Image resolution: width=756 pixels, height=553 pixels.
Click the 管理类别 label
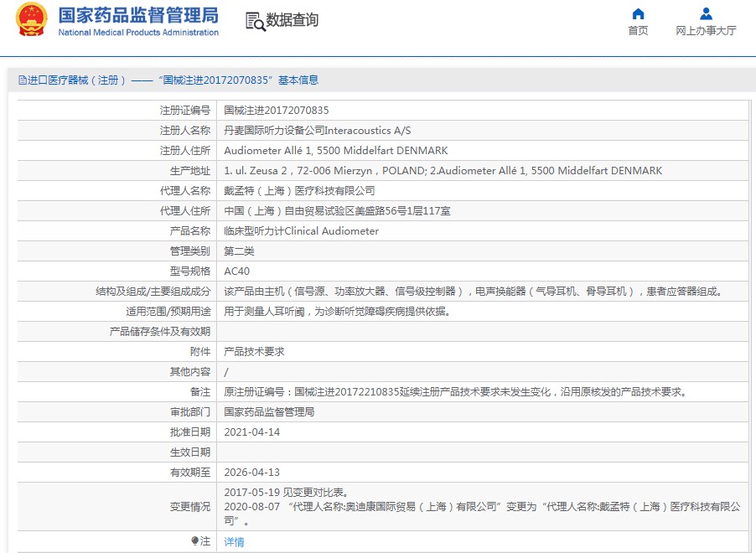tap(190, 251)
